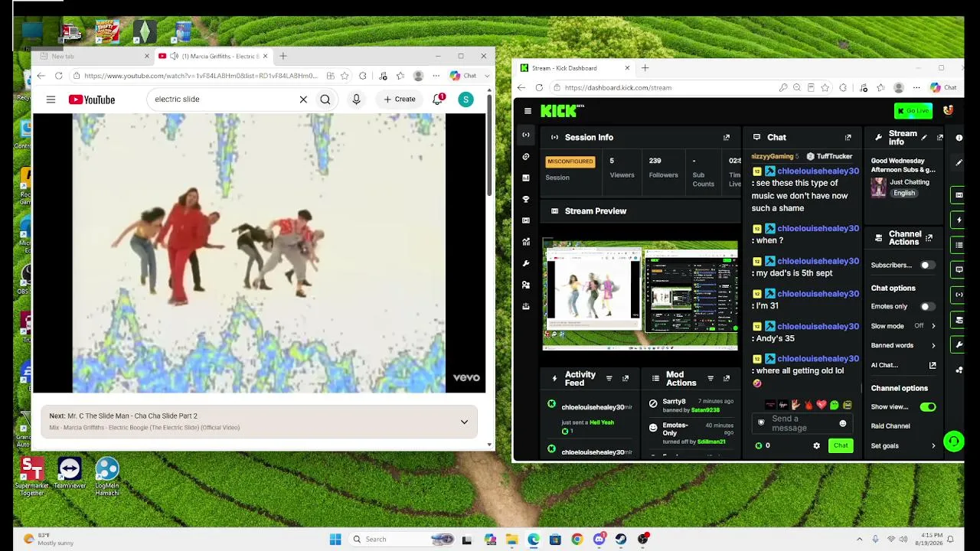Screen dimensions: 980x551
Task: Click the YouTube address bar URL
Action: coord(201,76)
